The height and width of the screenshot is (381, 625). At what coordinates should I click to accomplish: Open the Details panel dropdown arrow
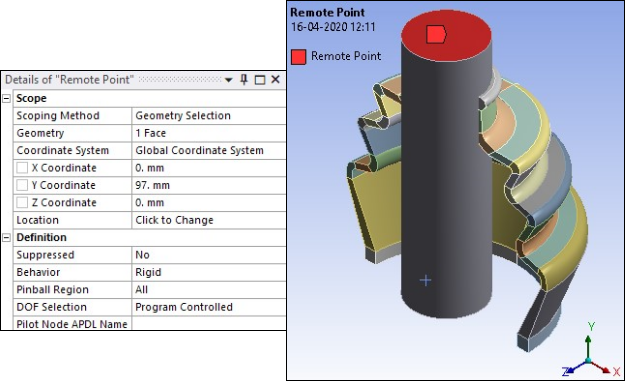tap(228, 80)
